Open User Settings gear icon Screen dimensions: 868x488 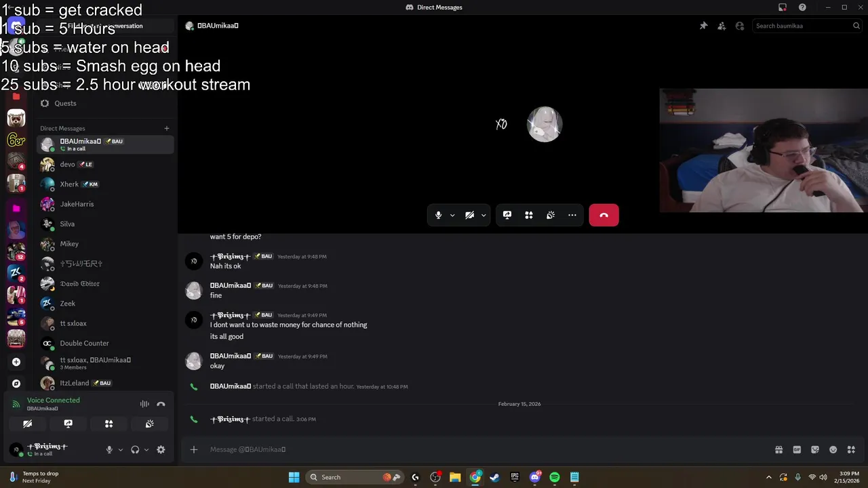click(161, 449)
